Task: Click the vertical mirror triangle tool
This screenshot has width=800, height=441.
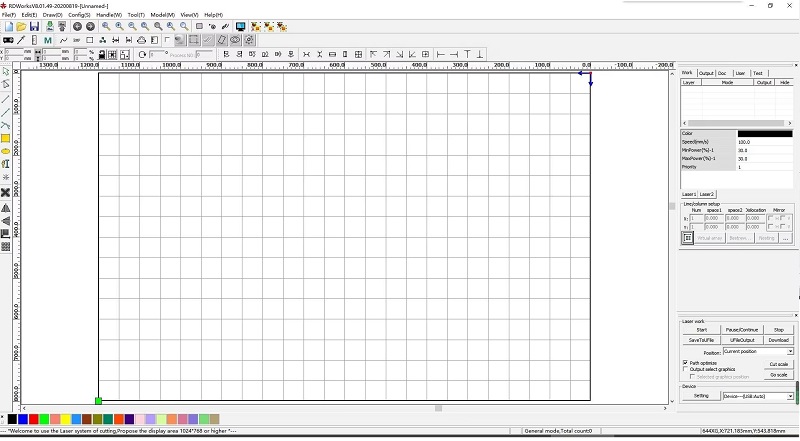Action: coord(6,220)
